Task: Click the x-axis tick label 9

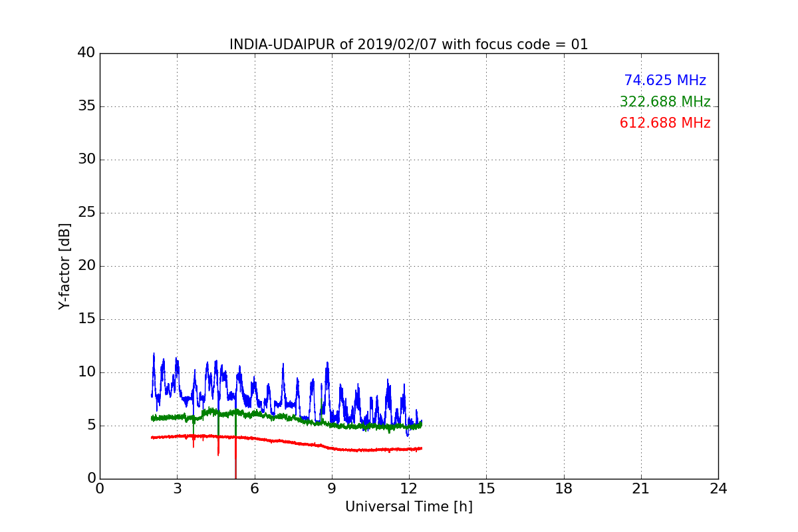Action: (x=332, y=489)
